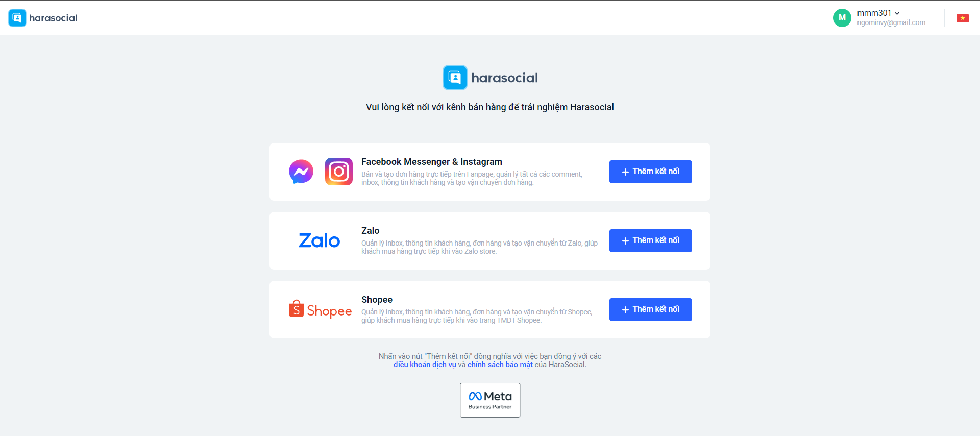Viewport: 980px width, 436px height.
Task: Add connection for Shopee
Action: click(650, 309)
